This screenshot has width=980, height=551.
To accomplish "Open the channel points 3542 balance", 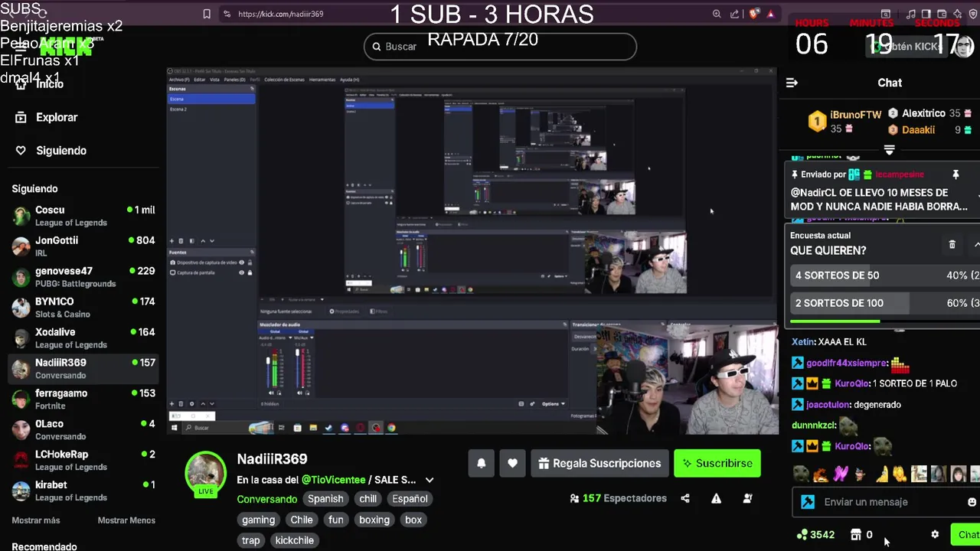I will click(816, 535).
